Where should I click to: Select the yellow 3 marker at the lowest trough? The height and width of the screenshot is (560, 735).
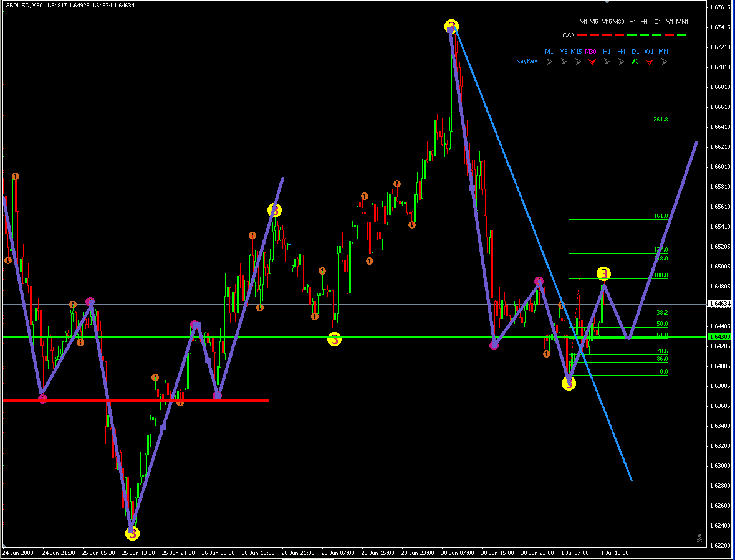tap(133, 533)
